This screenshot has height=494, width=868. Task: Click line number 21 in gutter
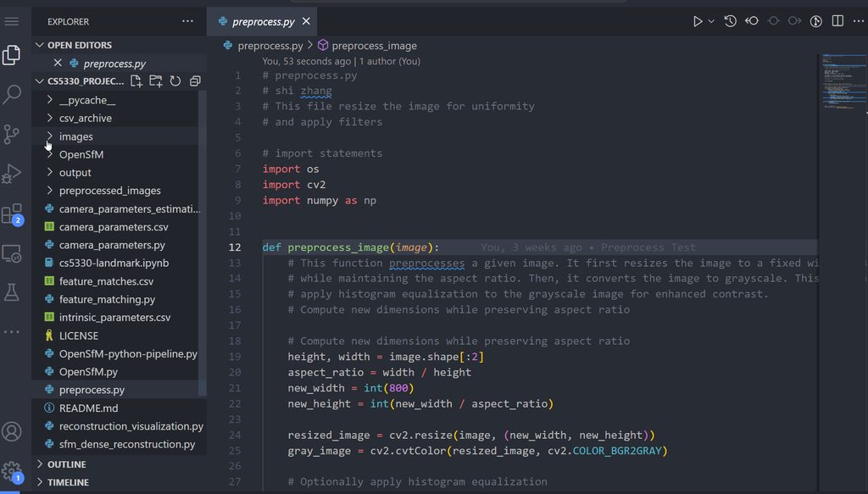[x=235, y=388]
